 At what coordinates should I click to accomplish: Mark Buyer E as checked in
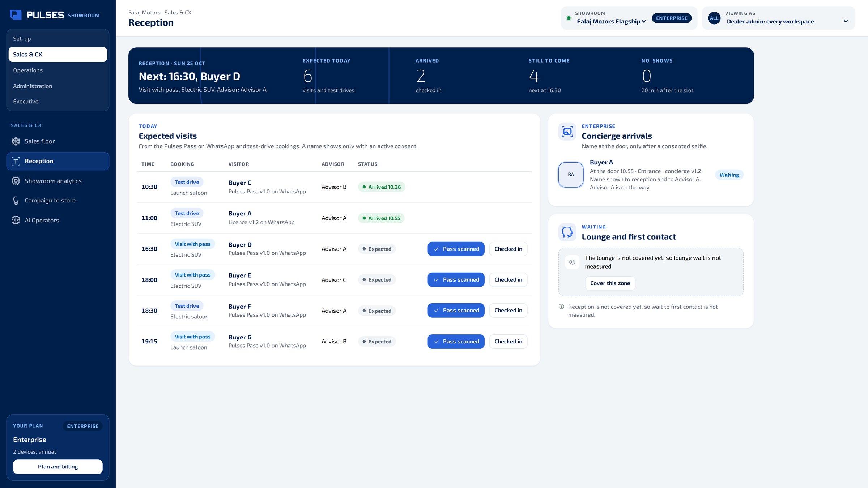[x=508, y=280]
